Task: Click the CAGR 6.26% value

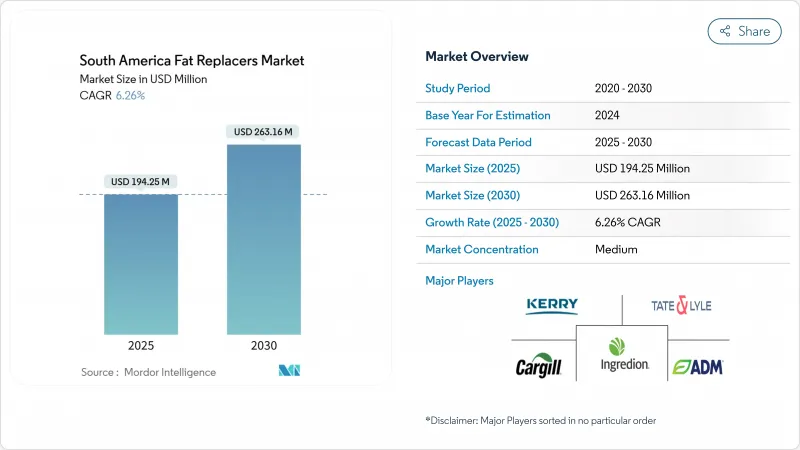Action: (x=130, y=94)
